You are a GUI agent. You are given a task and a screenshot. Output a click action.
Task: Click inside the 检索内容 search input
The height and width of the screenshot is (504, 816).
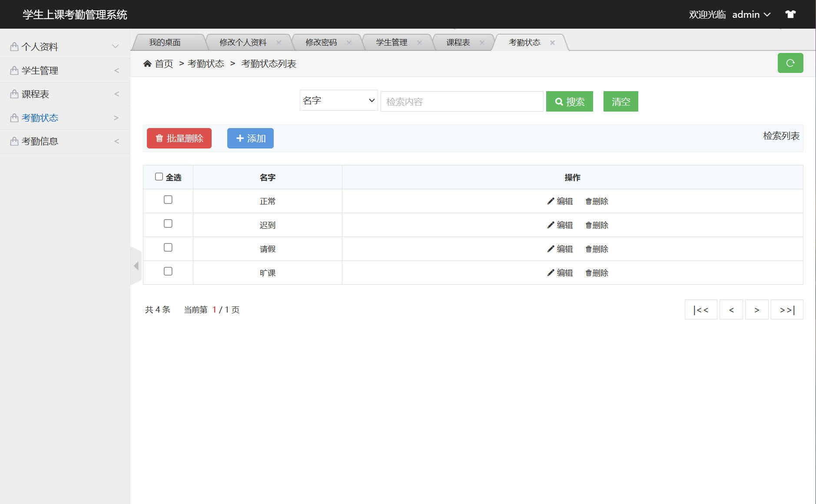[x=461, y=101]
